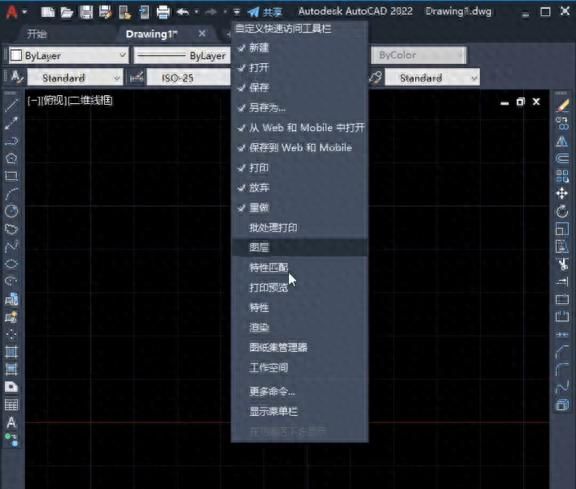Screen dimensions: 576x489
Task: Choose 打印预览 from the customize menu
Action: point(299,288)
